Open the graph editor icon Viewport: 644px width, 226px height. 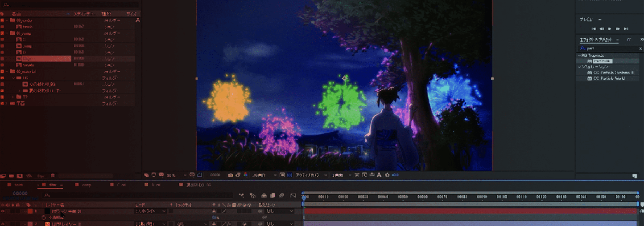293,195
